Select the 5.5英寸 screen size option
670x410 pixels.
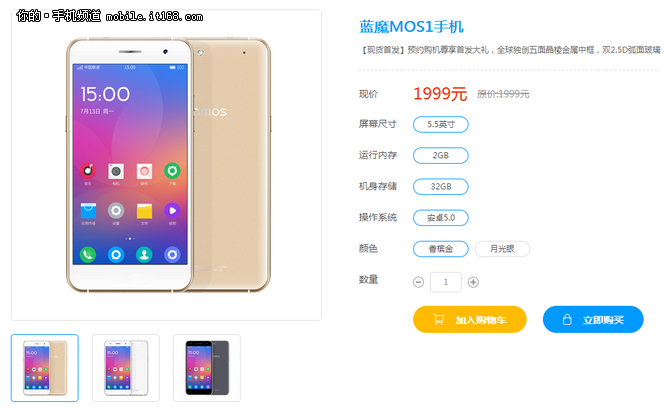(441, 124)
